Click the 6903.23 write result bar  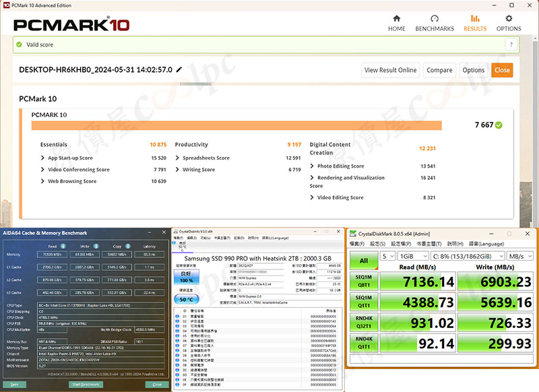pos(495,282)
